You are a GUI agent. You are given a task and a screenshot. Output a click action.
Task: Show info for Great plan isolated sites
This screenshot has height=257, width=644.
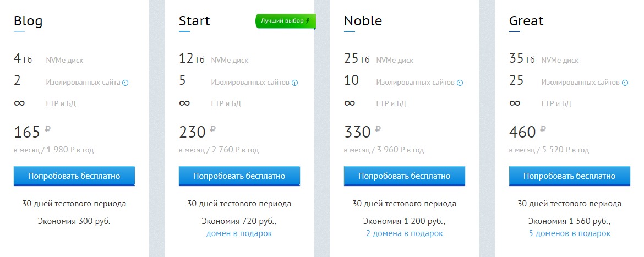pyautogui.click(x=625, y=83)
